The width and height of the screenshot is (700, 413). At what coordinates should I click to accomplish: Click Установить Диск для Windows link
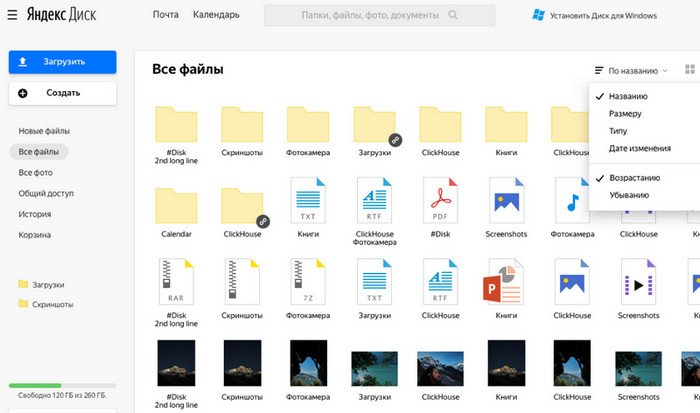[x=603, y=16]
